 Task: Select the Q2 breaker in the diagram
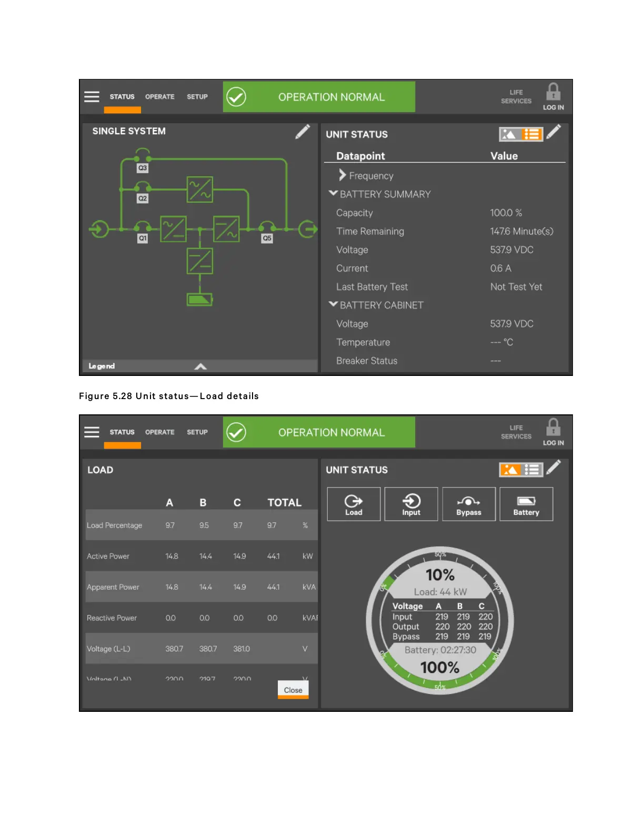pyautogui.click(x=143, y=193)
